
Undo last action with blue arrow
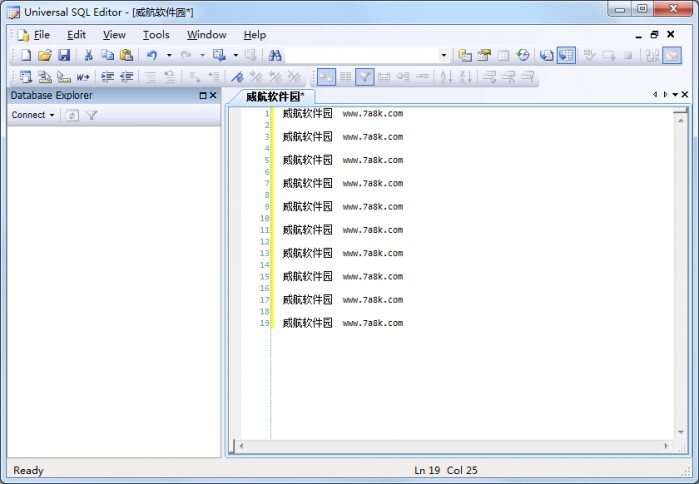point(152,55)
